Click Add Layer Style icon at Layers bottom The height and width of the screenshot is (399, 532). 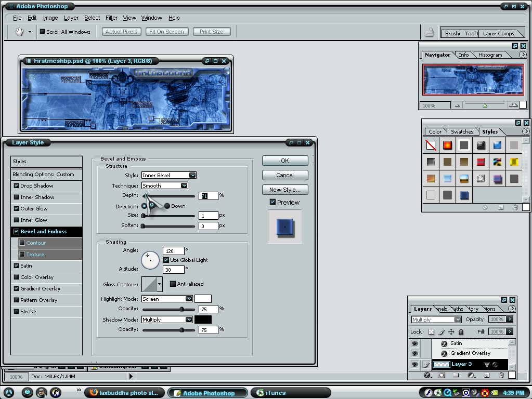(427, 375)
